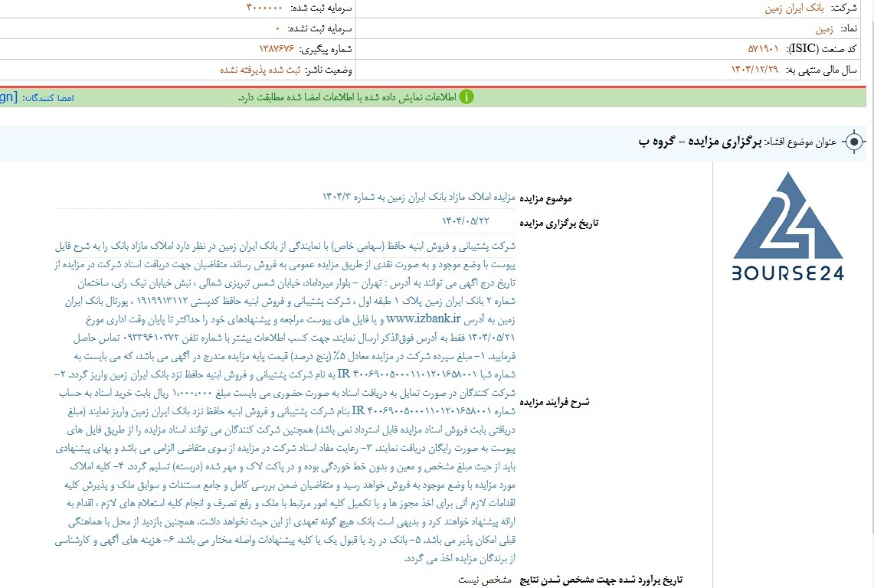Click the value 'مشخص نیست'

tap(485, 580)
